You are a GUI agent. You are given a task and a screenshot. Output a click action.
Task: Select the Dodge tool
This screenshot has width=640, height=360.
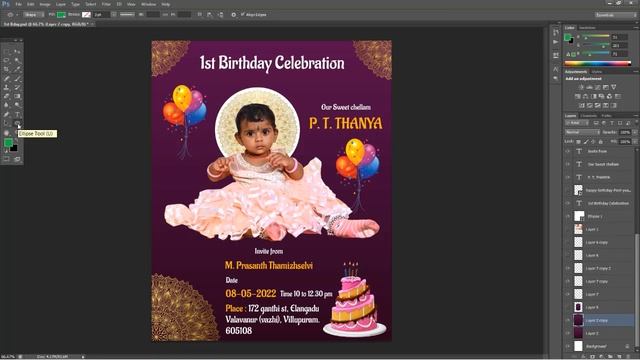pos(17,105)
